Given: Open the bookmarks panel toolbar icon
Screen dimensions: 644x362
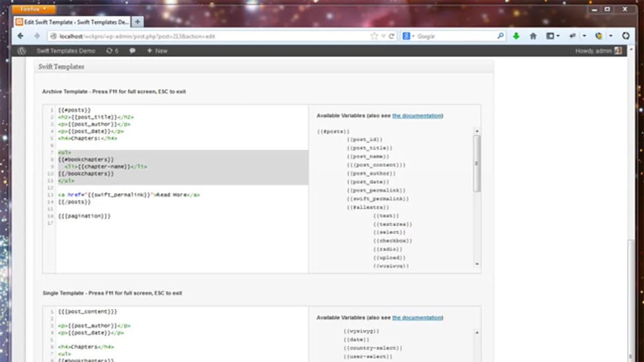Looking at the screenshot, I should click(550, 36).
